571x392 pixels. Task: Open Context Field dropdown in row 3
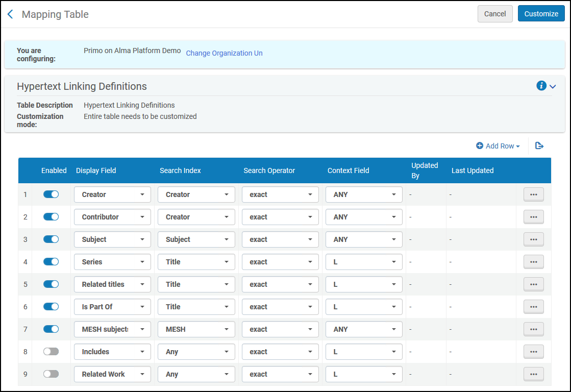[363, 239]
